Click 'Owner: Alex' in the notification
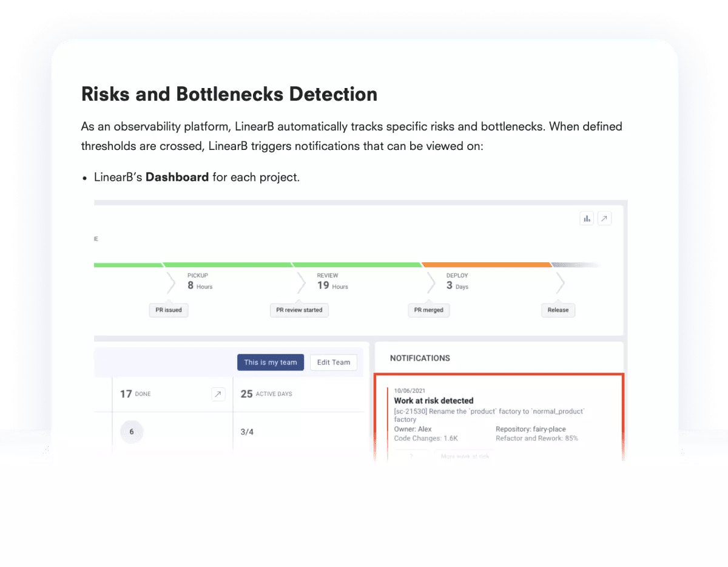 413,429
